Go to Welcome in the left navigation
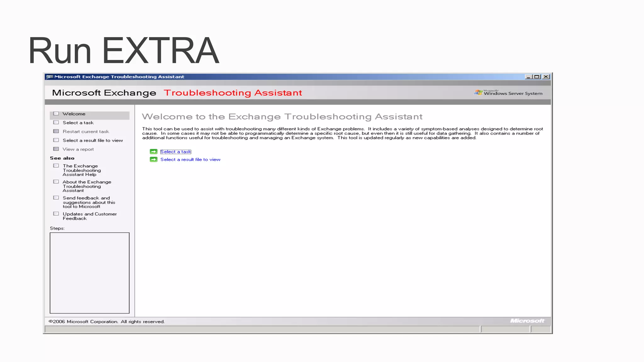 [74, 114]
